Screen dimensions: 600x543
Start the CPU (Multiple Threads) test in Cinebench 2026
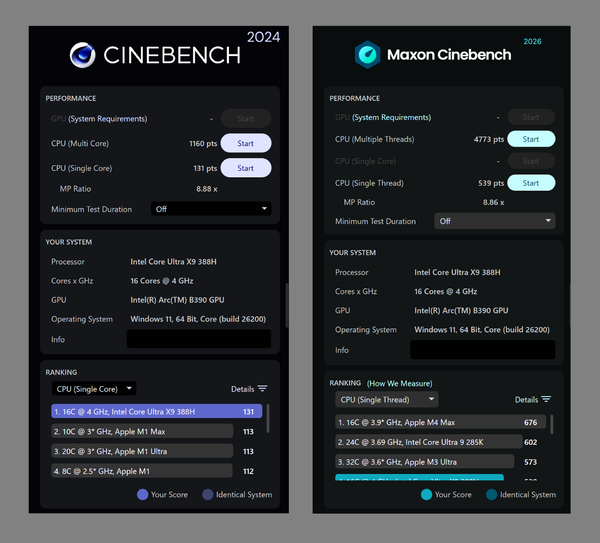[531, 139]
